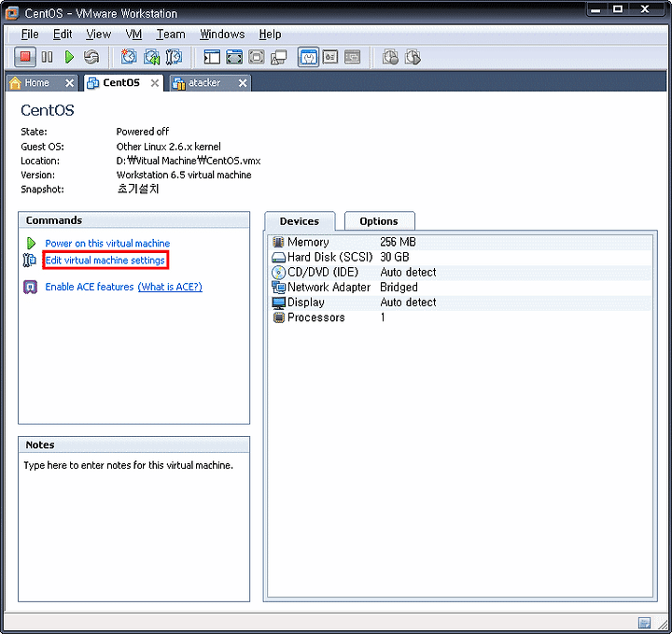Click the Take Snapshot toolbar icon

pos(129,57)
